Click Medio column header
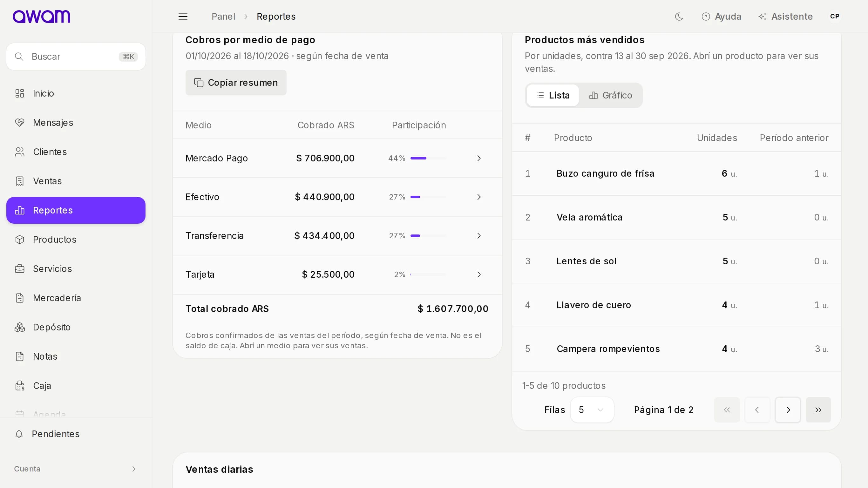 [199, 125]
